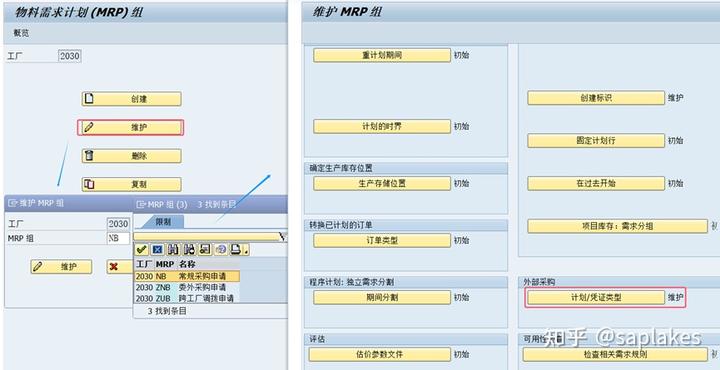Screen dimensions: 720x370
Task: Click the 生产存储位置 button
Action: [x=382, y=183]
